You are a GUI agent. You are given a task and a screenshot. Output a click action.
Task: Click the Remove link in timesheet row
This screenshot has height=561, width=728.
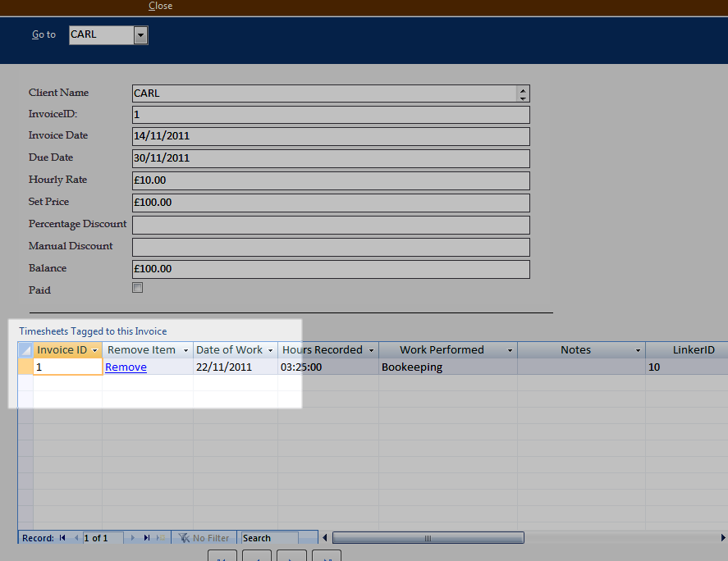click(126, 367)
